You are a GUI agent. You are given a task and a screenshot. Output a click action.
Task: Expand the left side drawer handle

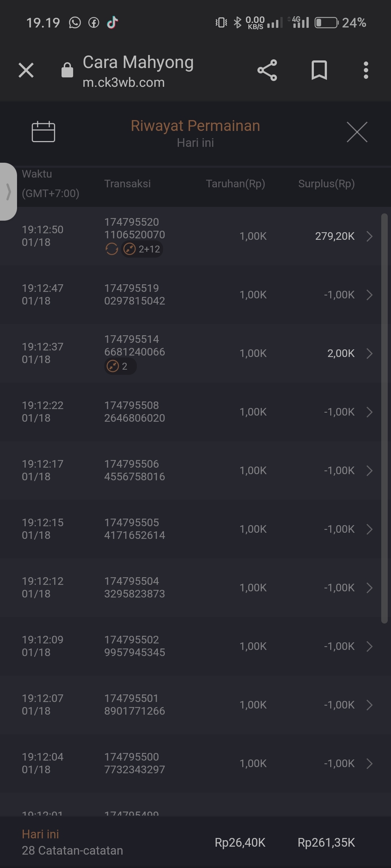tap(8, 191)
